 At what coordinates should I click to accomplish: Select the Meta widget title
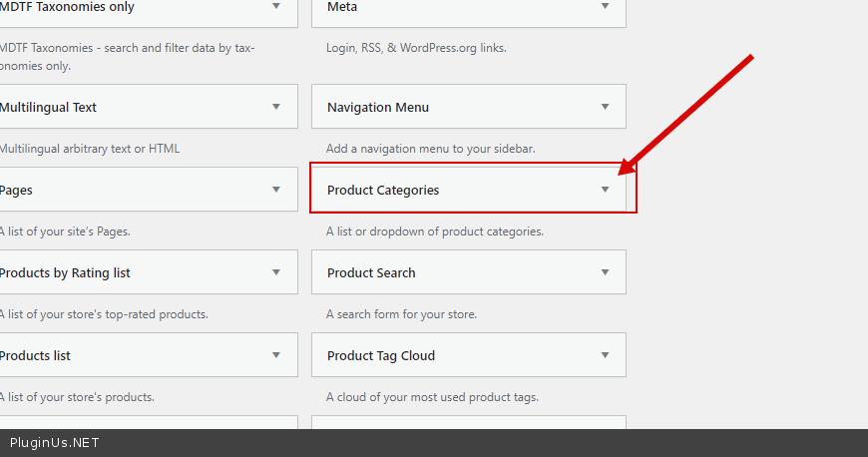click(342, 7)
